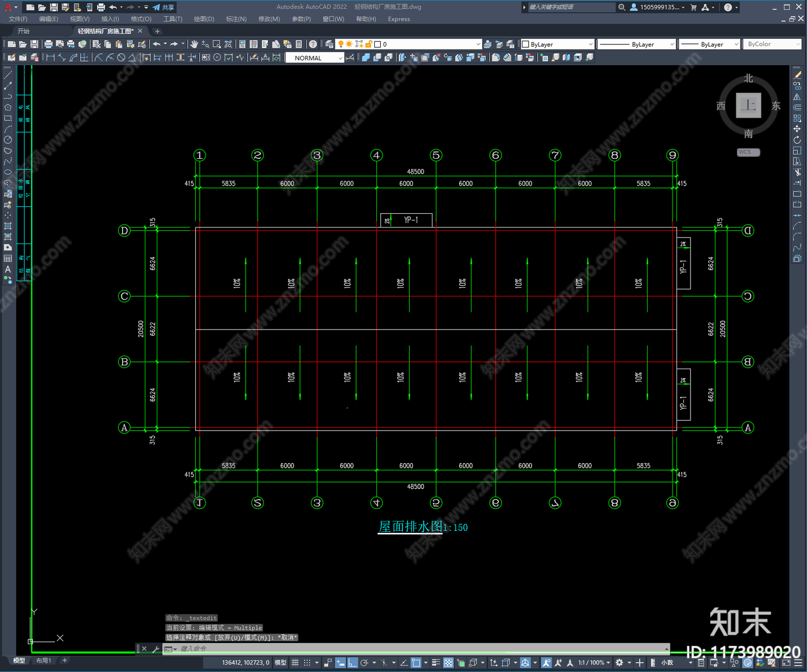Open the Express menu
The image size is (807, 672).
pos(399,19)
